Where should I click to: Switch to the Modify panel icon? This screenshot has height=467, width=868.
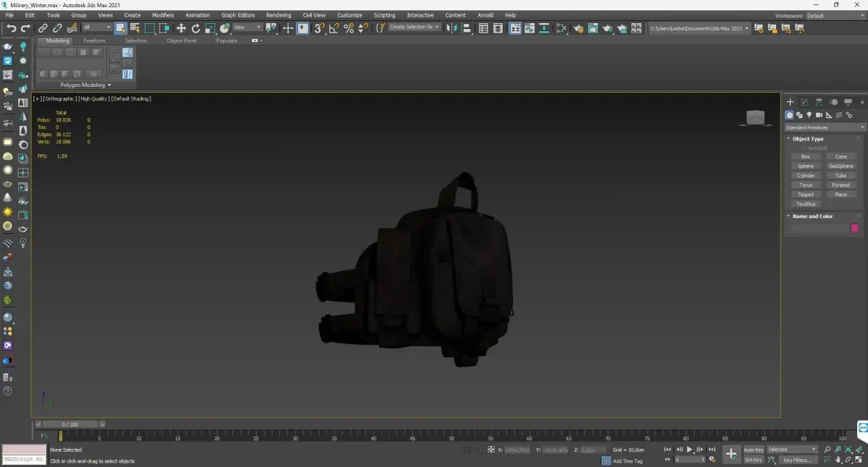[x=804, y=102]
